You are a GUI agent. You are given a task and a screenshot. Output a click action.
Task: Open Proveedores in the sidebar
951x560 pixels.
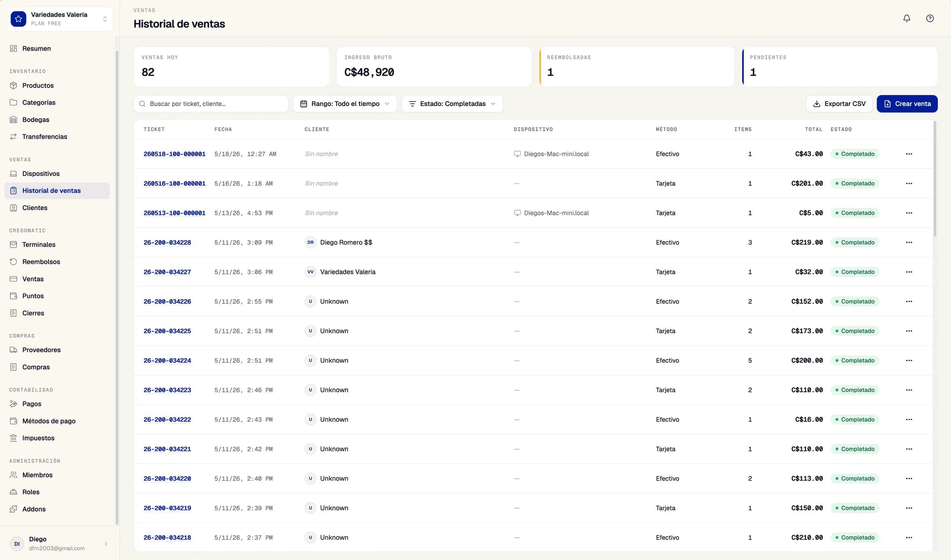[57, 350]
